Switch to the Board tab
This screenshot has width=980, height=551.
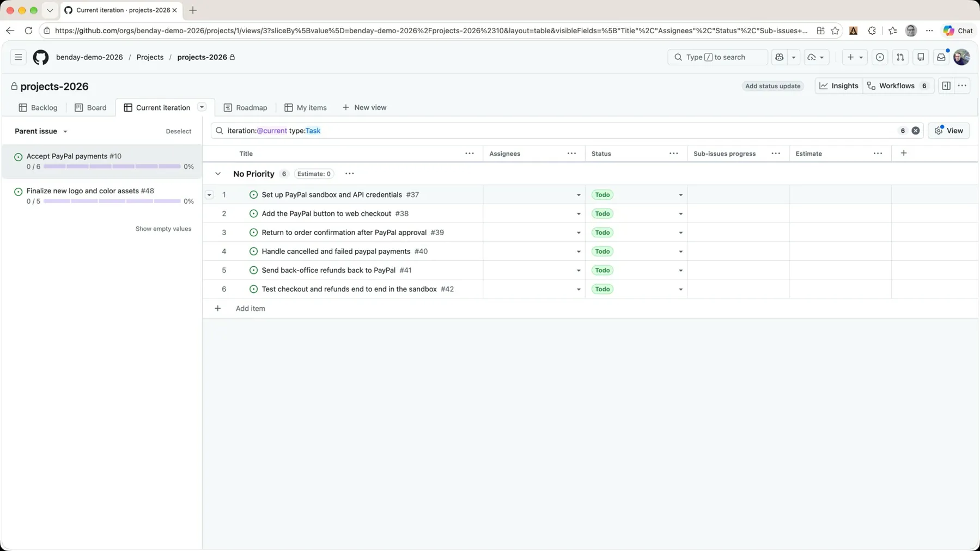point(90,108)
